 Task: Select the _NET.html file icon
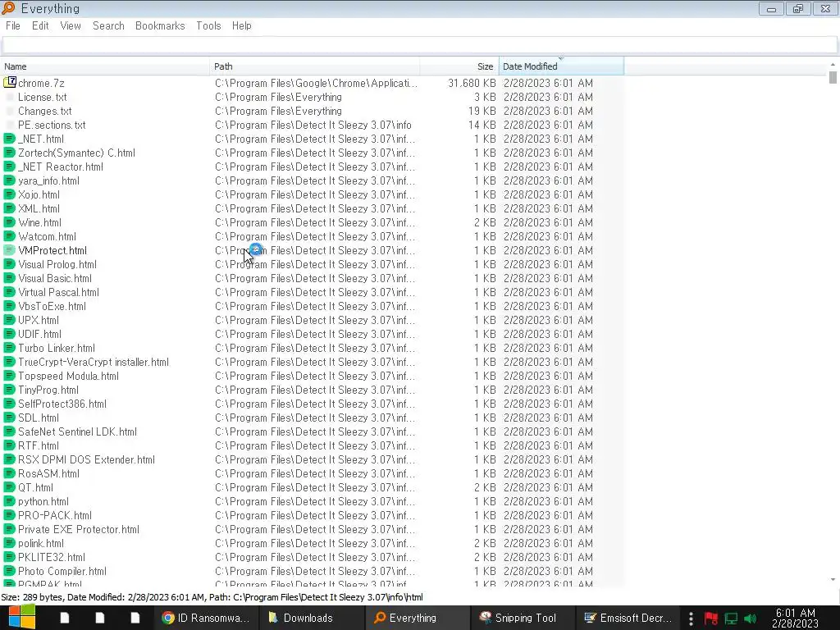click(x=10, y=139)
